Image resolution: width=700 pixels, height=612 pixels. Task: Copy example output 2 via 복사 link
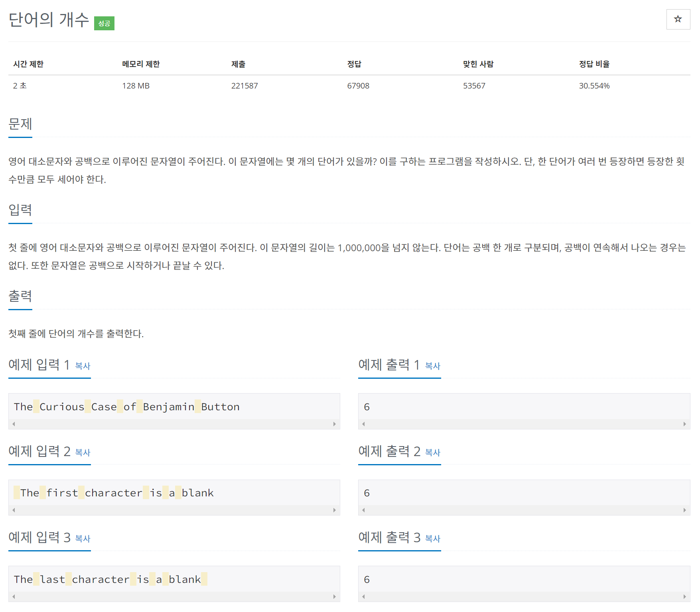433,452
